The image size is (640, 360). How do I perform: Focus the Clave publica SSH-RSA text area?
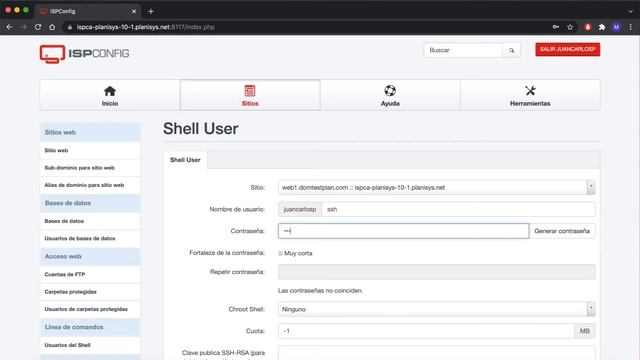(x=436, y=353)
